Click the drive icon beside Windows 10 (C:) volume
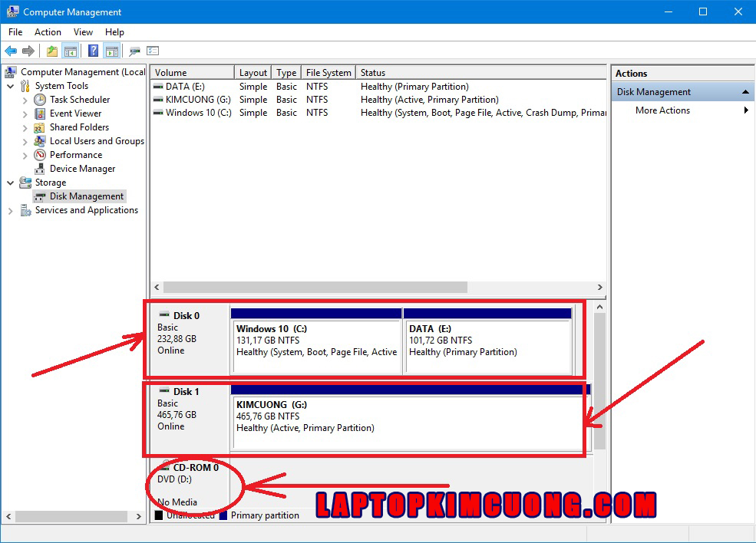Viewport: 756px width, 543px height. click(x=158, y=113)
